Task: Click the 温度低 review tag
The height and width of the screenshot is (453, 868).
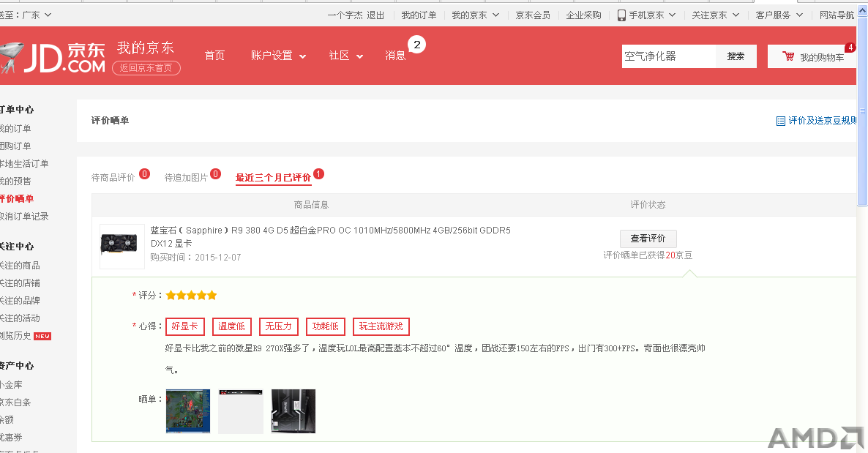Action: 231,326
